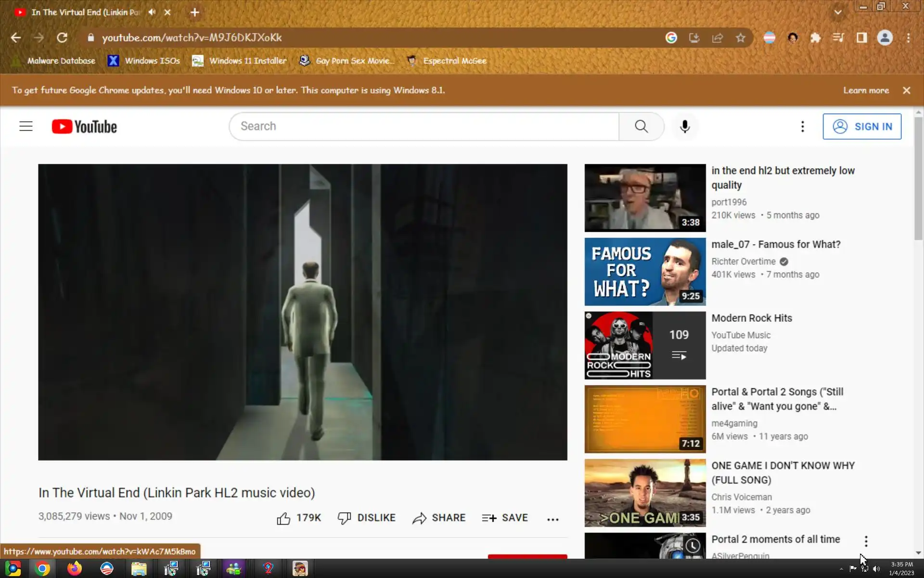
Task: Bookmark this page with star icon
Action: point(741,38)
